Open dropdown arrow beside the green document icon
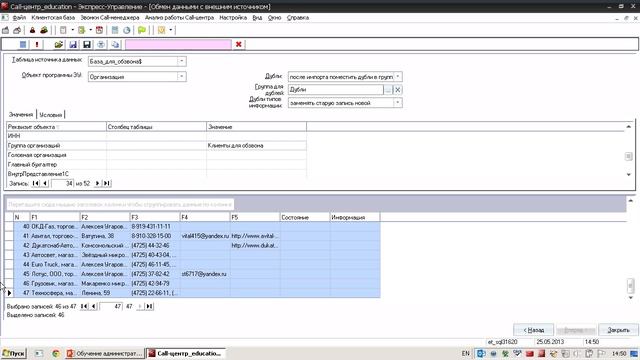 (x=91, y=30)
